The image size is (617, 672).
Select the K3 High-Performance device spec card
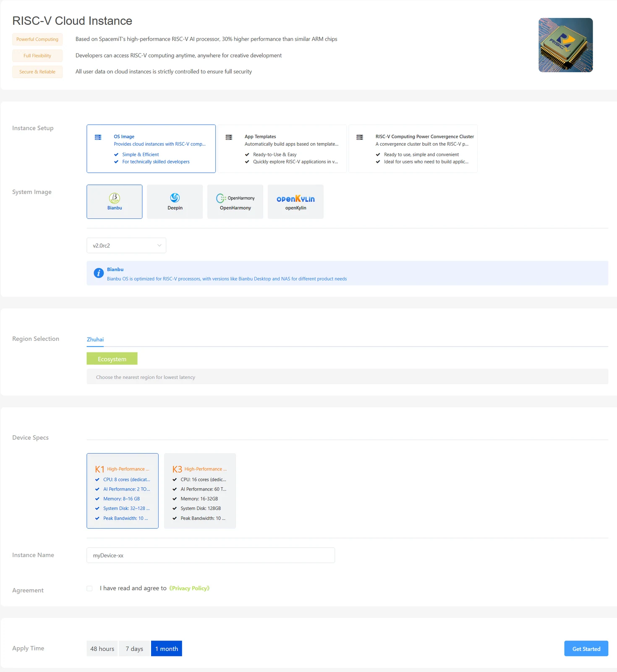(x=200, y=491)
